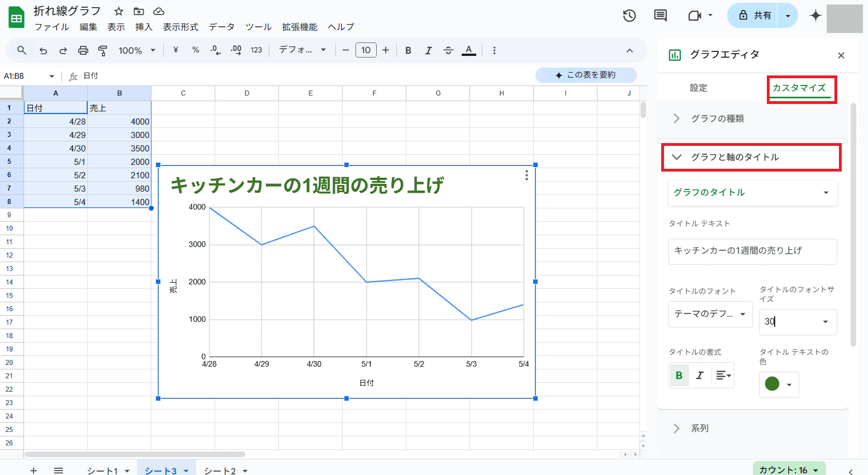This screenshot has width=868, height=475.
Task: Open version history clock icon
Action: tap(629, 16)
